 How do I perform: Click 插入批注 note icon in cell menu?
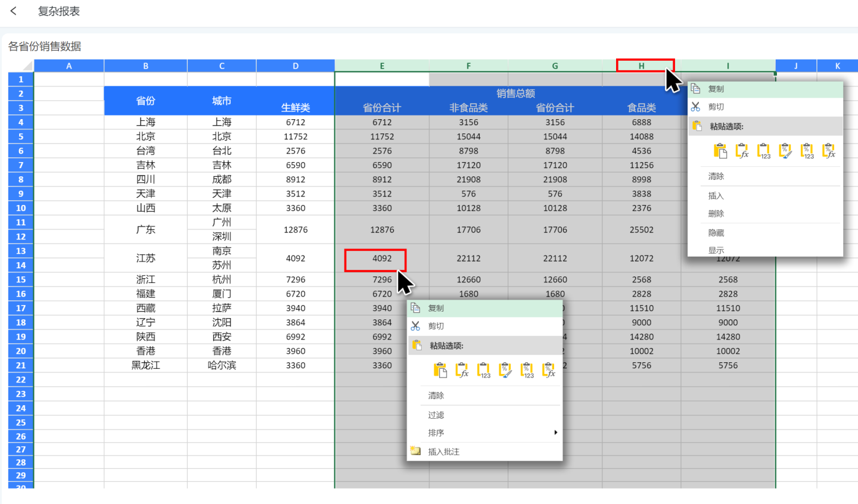tap(416, 452)
